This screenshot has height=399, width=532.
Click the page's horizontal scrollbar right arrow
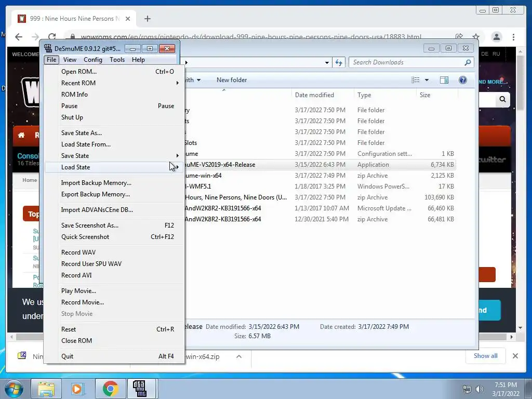point(512,337)
